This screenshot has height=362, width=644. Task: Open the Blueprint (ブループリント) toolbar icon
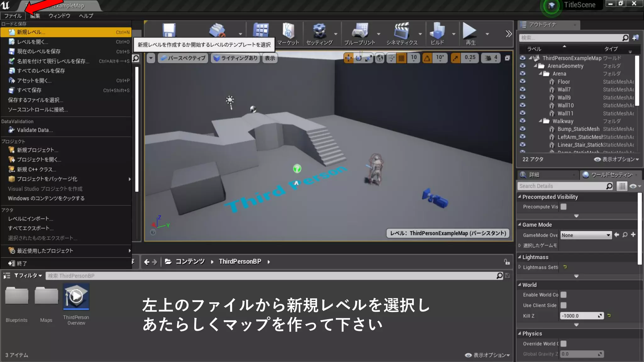360,31
